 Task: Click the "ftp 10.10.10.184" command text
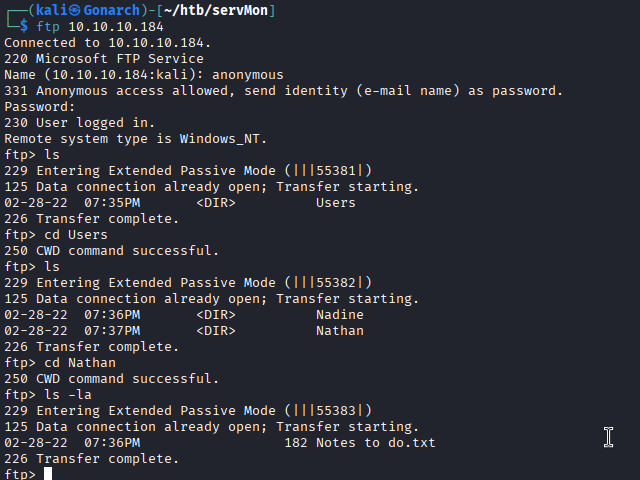pos(100,26)
